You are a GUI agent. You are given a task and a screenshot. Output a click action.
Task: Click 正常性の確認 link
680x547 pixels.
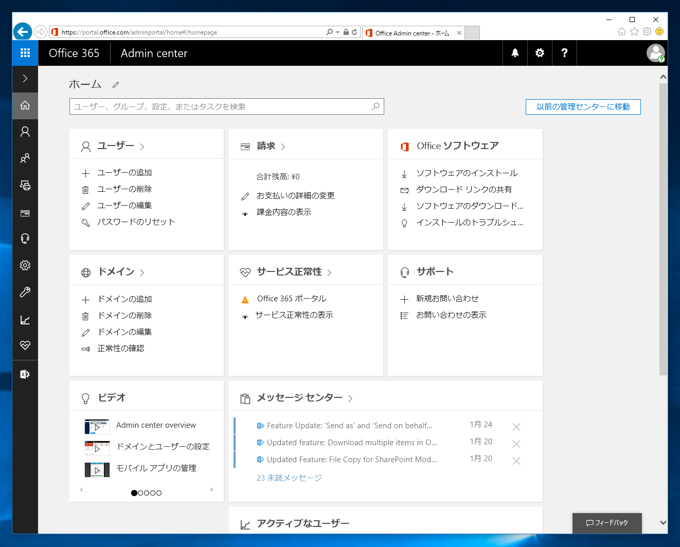[x=120, y=348]
